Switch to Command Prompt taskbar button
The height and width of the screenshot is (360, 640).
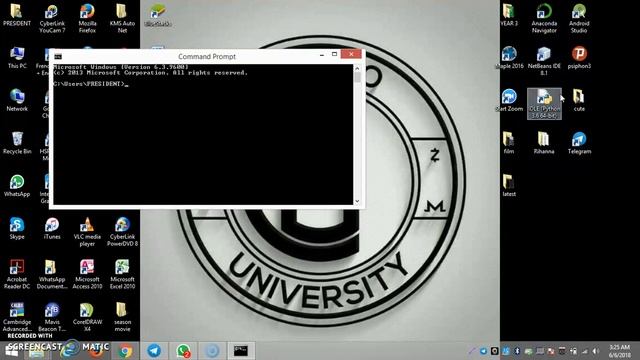tap(241, 351)
